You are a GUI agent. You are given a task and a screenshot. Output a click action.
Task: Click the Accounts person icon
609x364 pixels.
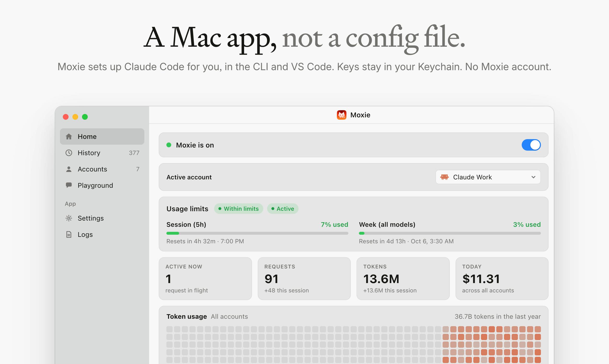tap(69, 169)
